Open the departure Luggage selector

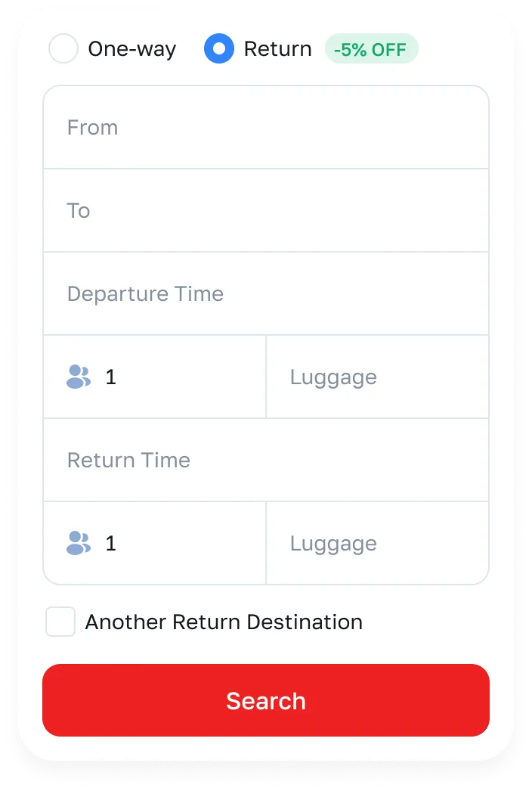(377, 377)
